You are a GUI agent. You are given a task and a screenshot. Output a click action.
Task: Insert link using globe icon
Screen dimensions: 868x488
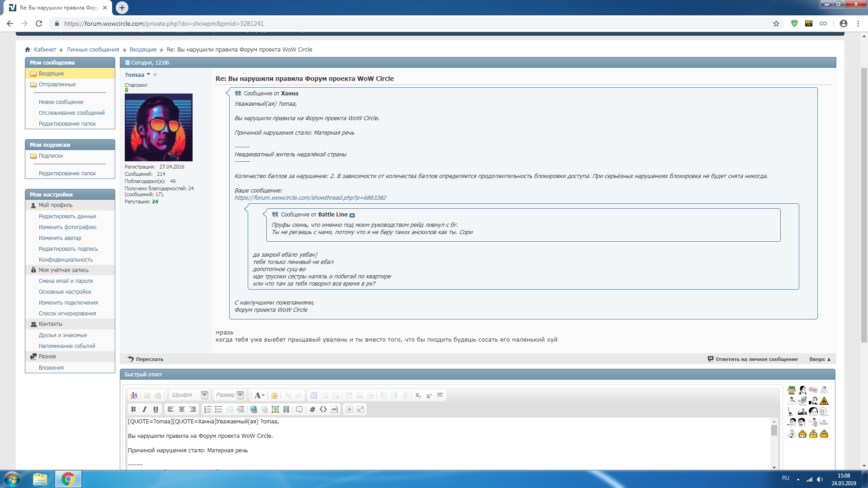254,409
